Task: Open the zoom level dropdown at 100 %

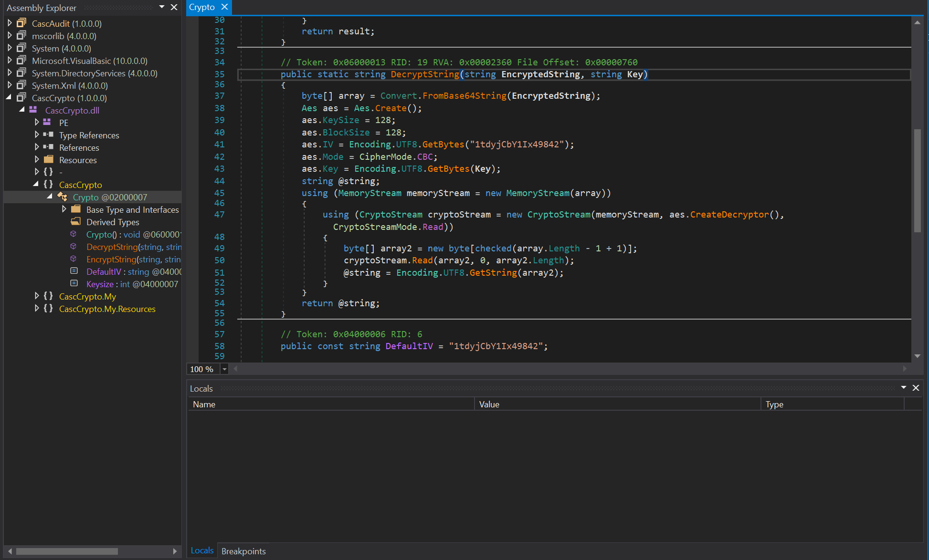Action: tap(224, 369)
